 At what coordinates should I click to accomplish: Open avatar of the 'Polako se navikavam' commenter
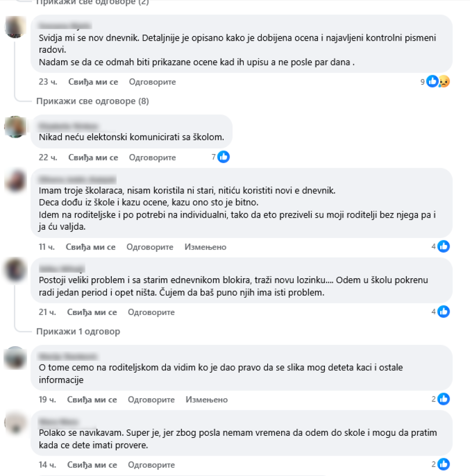[15, 423]
